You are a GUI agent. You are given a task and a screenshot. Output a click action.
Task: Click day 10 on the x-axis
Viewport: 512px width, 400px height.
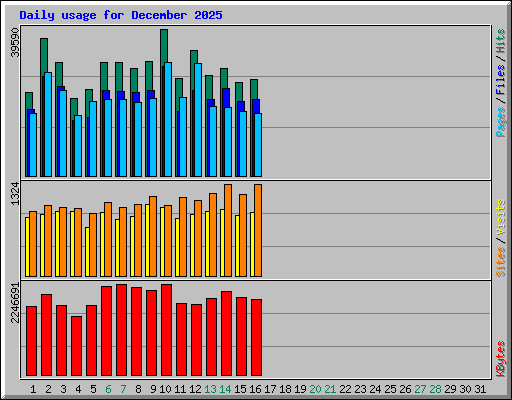tap(165, 389)
